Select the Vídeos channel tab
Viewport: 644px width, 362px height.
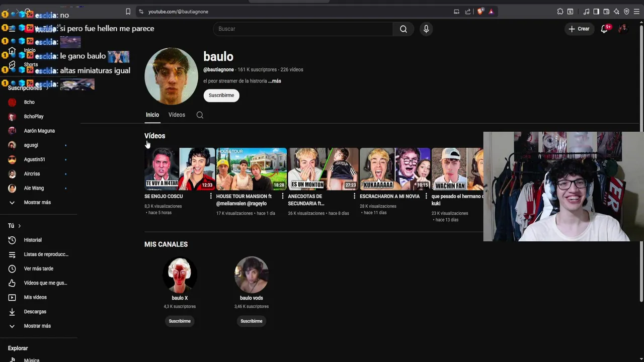click(177, 115)
